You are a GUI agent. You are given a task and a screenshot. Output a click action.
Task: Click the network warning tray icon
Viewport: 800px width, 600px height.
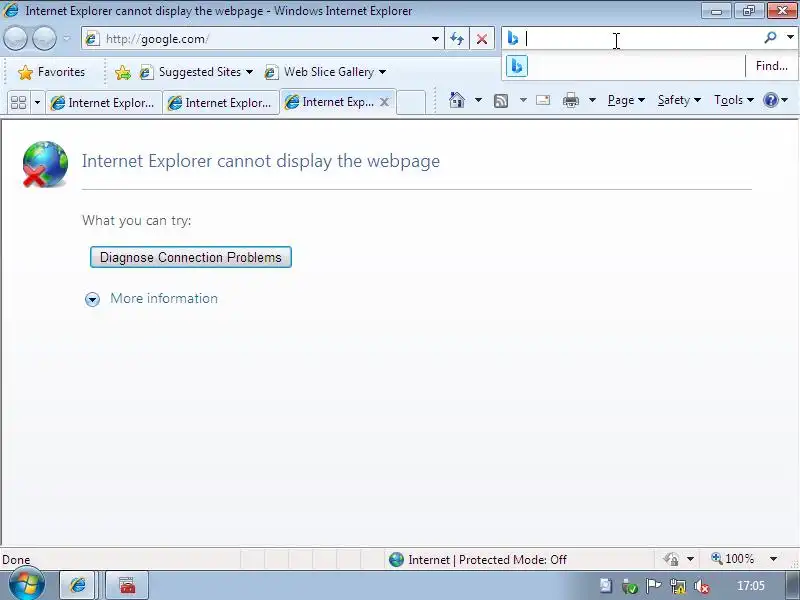point(678,587)
